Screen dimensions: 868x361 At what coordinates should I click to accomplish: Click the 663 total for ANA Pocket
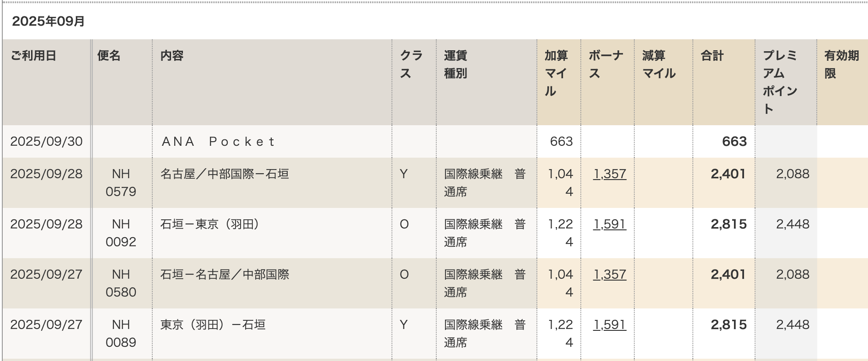click(x=734, y=142)
